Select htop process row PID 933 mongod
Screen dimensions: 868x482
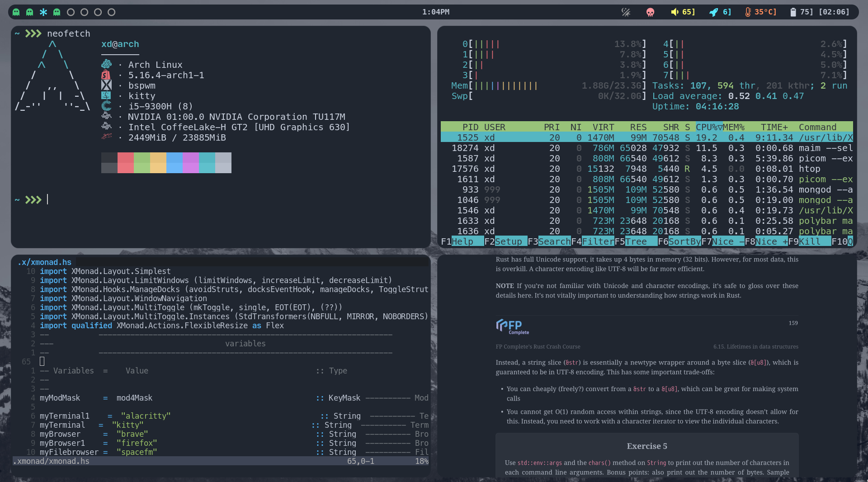pyautogui.click(x=647, y=189)
